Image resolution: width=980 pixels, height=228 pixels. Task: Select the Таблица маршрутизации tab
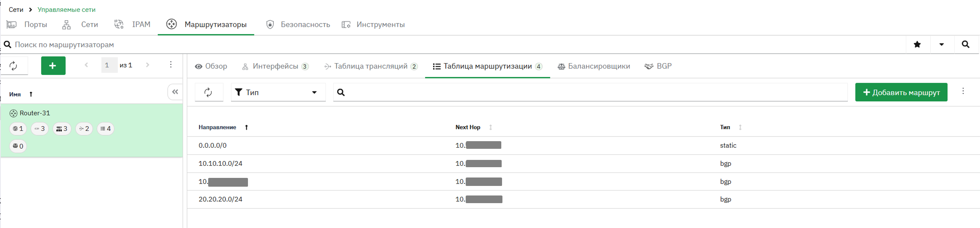pos(488,67)
